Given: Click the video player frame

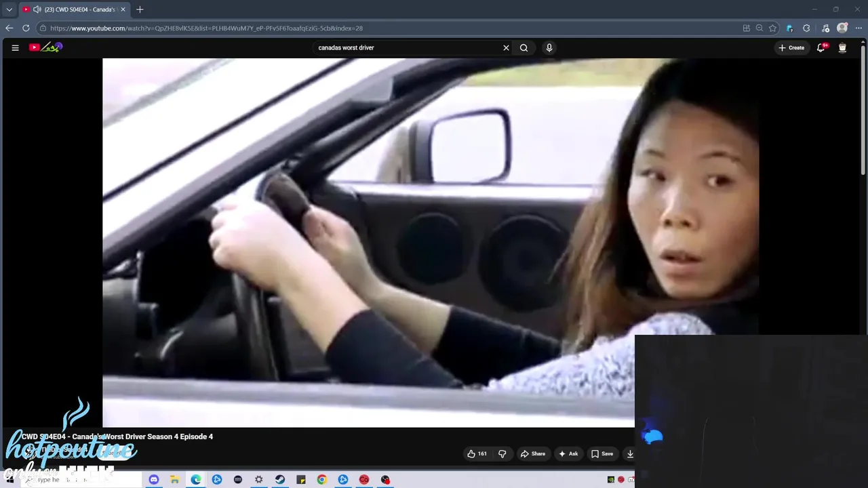Looking at the screenshot, I should pyautogui.click(x=431, y=243).
